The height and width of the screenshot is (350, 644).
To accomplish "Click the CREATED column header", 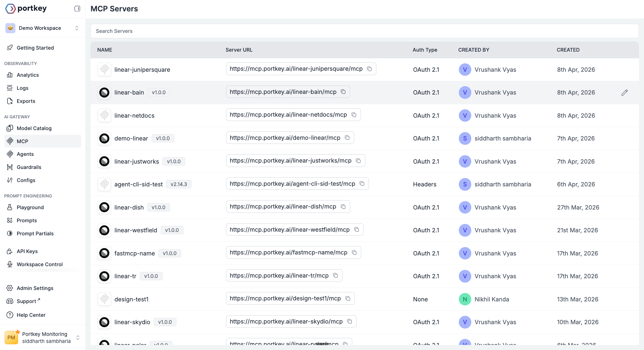I will (568, 50).
